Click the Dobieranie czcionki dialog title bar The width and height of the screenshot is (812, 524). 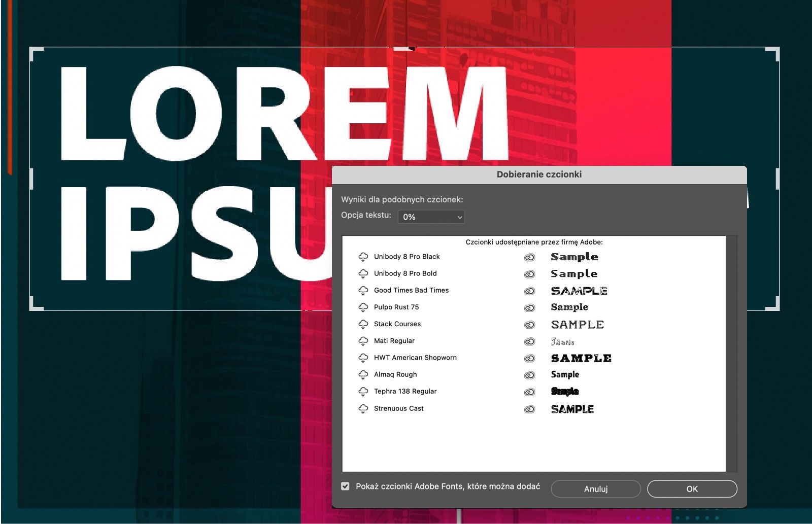[539, 174]
